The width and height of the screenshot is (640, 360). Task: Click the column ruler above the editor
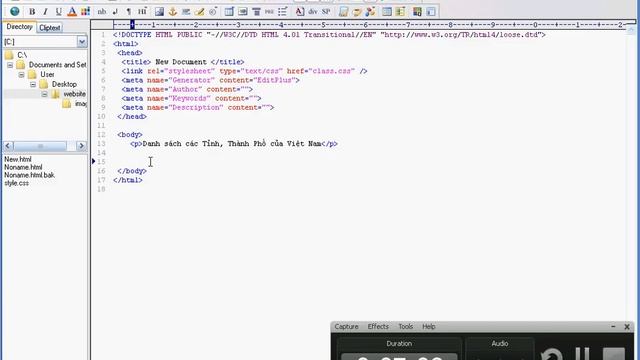point(369,25)
